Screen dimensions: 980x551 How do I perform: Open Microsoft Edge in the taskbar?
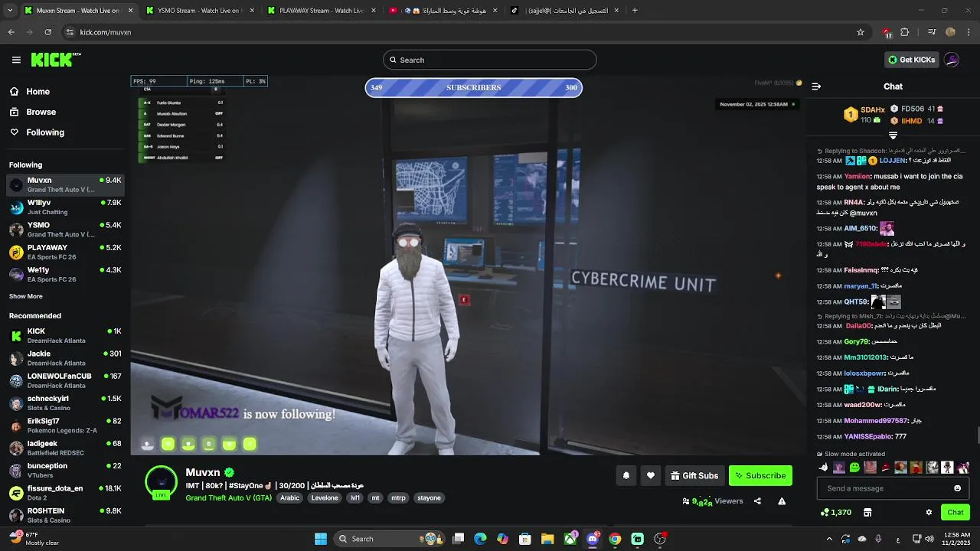[x=480, y=539]
